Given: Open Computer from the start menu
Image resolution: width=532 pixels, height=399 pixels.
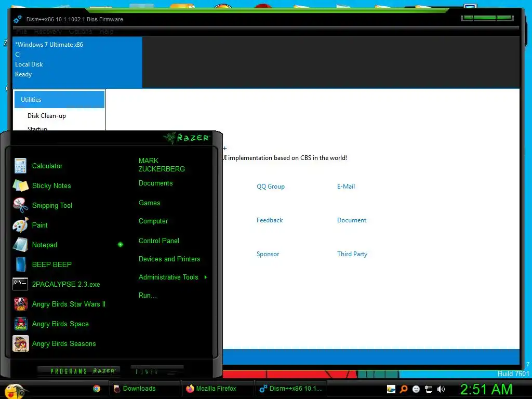Looking at the screenshot, I should click(153, 221).
